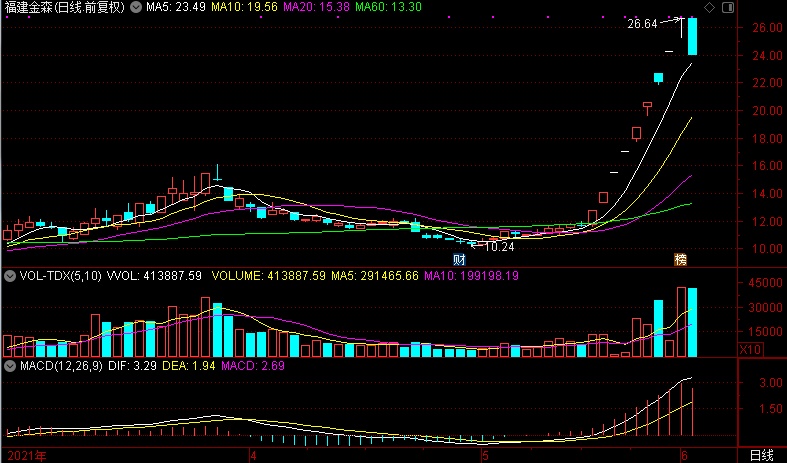Select the green MA60 13.30 label

pyautogui.click(x=386, y=7)
